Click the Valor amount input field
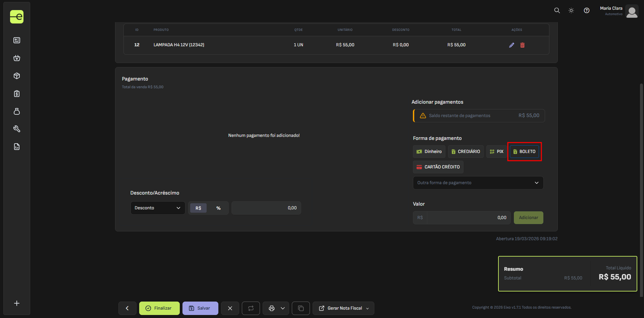Screen dimensions: 644x318 pos(468,218)
